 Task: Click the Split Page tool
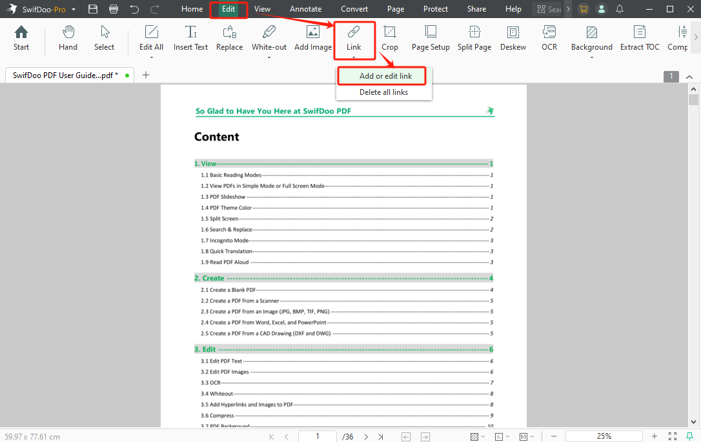click(474, 38)
